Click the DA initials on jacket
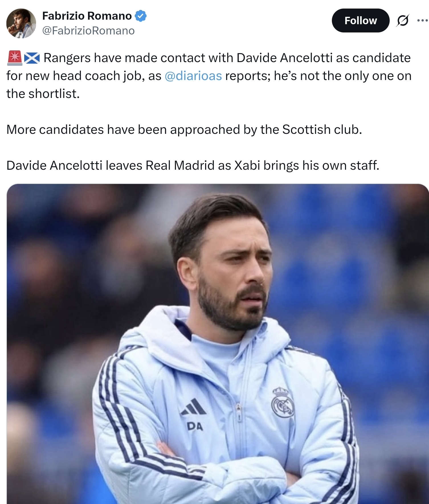 click(x=195, y=426)
